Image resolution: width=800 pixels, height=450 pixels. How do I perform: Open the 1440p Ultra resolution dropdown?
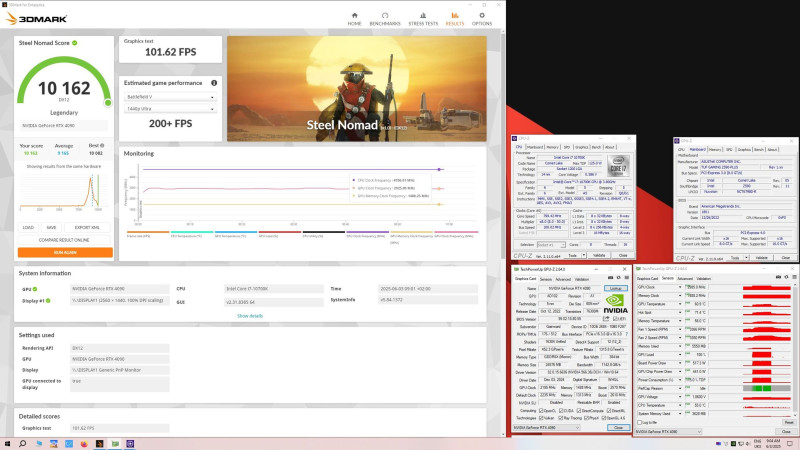click(170, 109)
